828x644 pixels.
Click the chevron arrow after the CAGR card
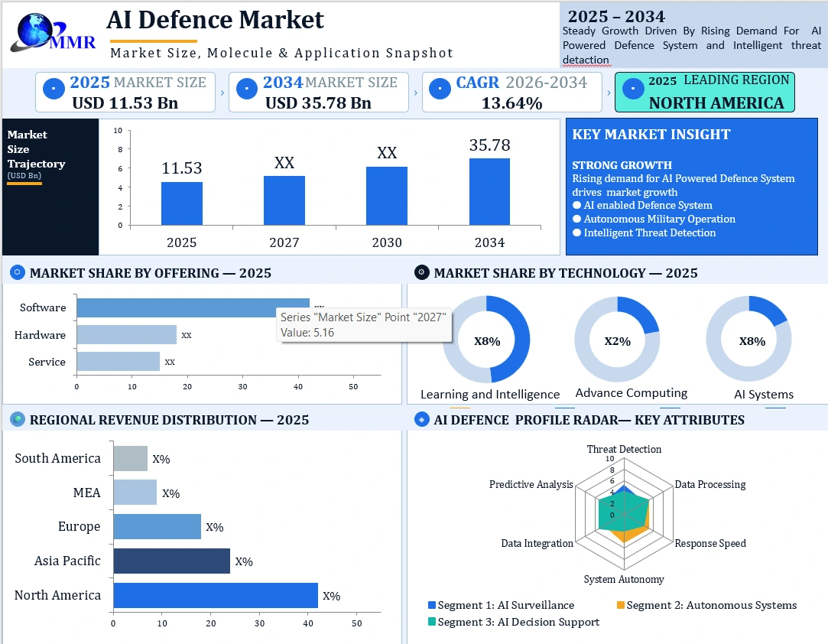[x=609, y=93]
